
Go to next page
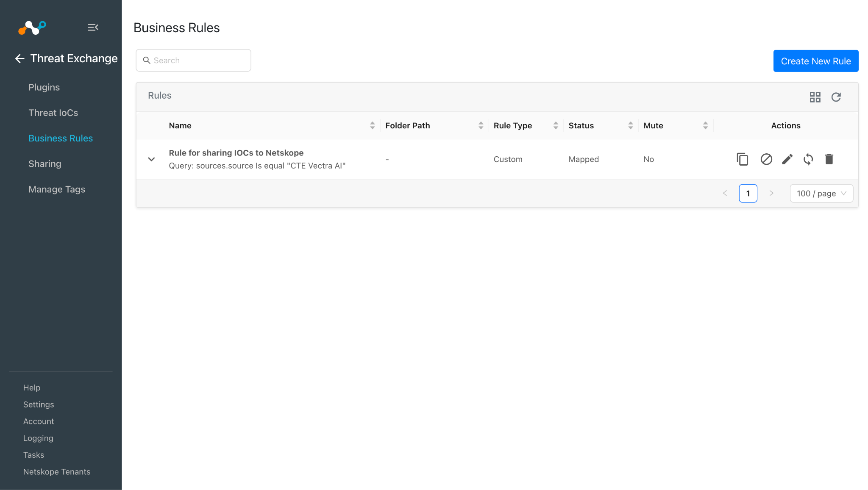click(x=771, y=194)
